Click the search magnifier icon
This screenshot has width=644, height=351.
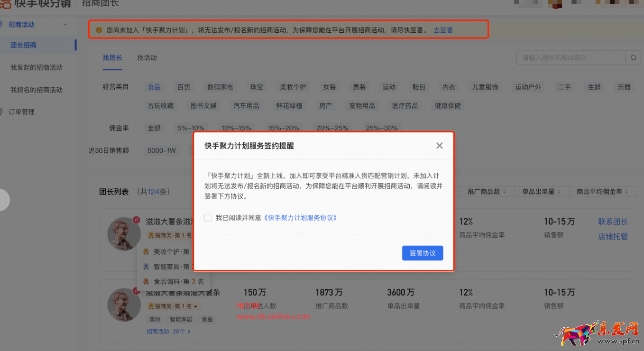pos(633,58)
